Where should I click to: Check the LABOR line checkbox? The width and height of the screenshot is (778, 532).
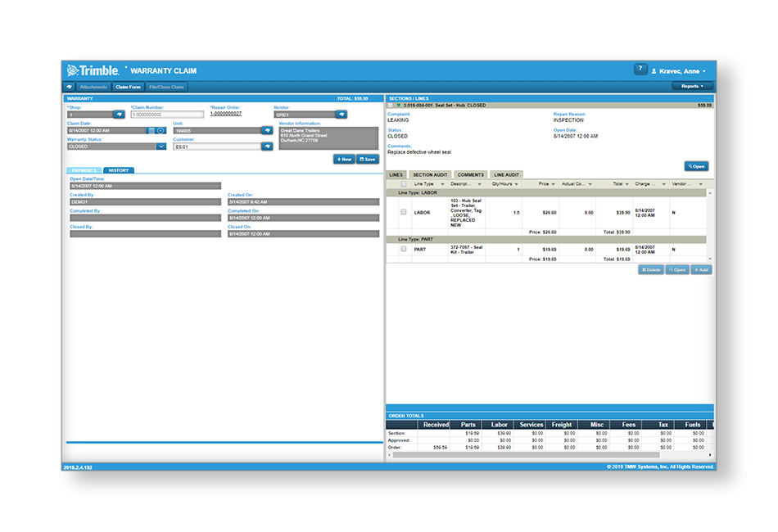pos(404,212)
